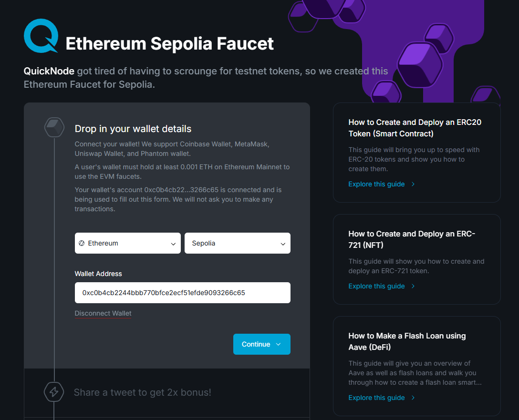The image size is (519, 420).
Task: Click the lightning bolt step icon
Action: pos(54,392)
